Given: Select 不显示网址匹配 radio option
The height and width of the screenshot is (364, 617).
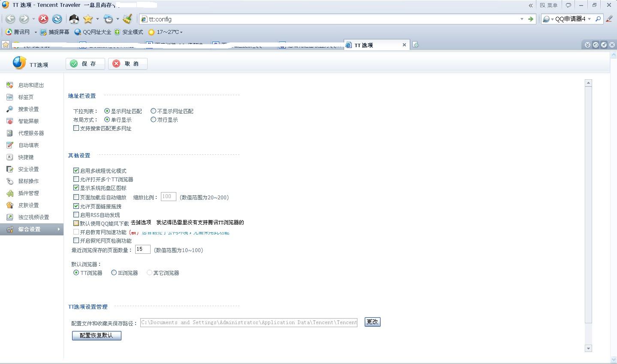Looking at the screenshot, I should [153, 111].
